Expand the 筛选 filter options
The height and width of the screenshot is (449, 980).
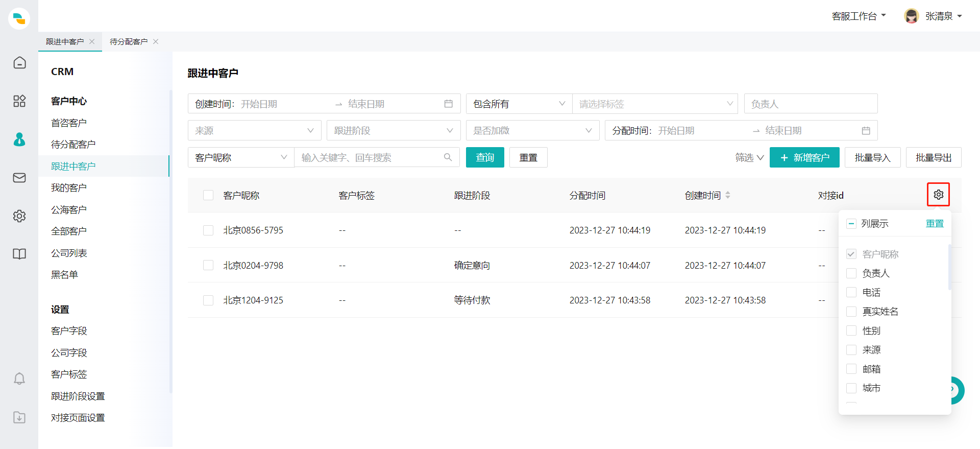pos(749,157)
